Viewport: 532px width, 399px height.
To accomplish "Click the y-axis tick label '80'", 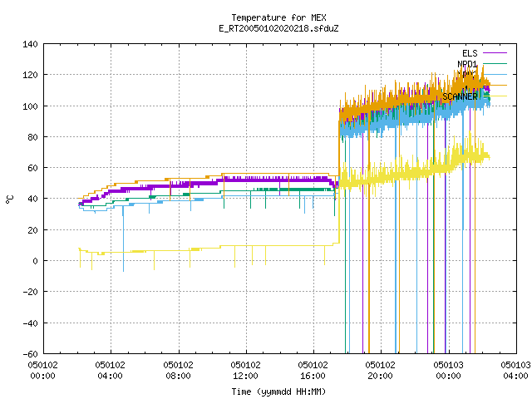I will coord(32,137).
